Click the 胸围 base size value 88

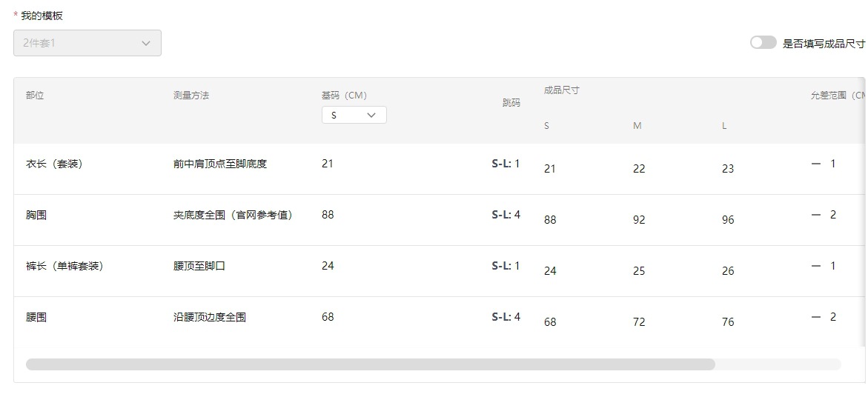coord(328,215)
